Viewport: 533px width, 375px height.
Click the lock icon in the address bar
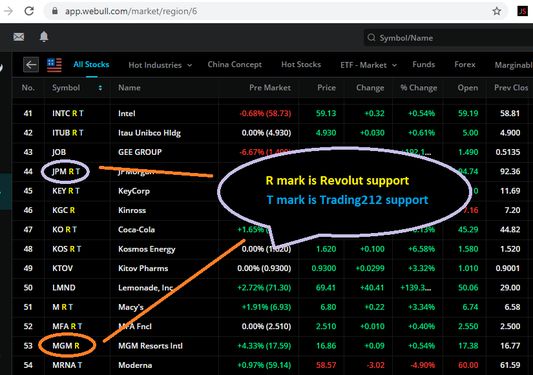(x=55, y=11)
